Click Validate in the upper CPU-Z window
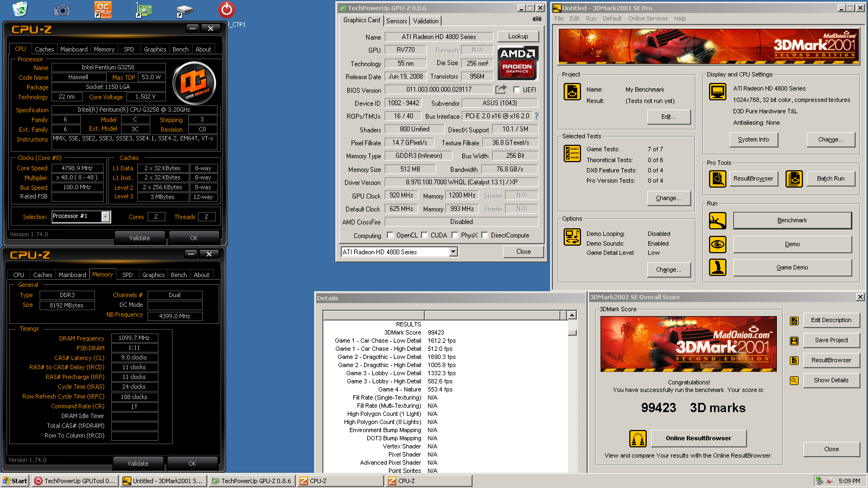Viewport: 868px width, 488px height. pos(139,238)
